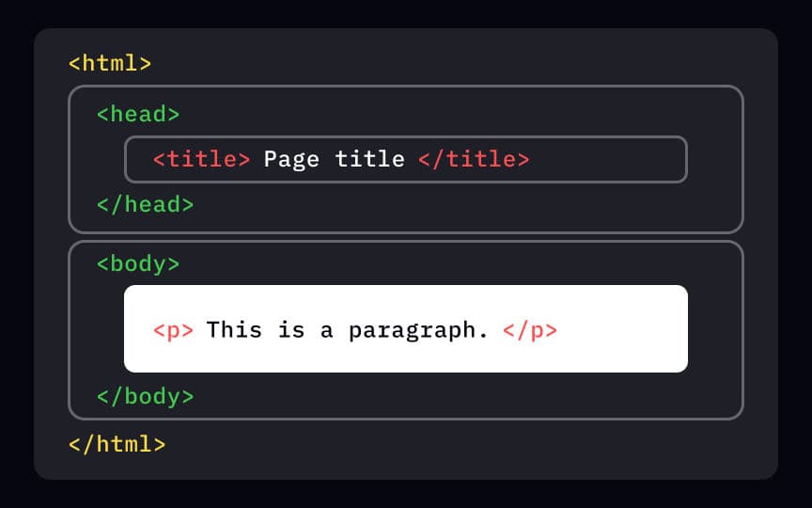
Task: Click empty space right of </p> in white box
Action: pyautogui.click(x=620, y=330)
